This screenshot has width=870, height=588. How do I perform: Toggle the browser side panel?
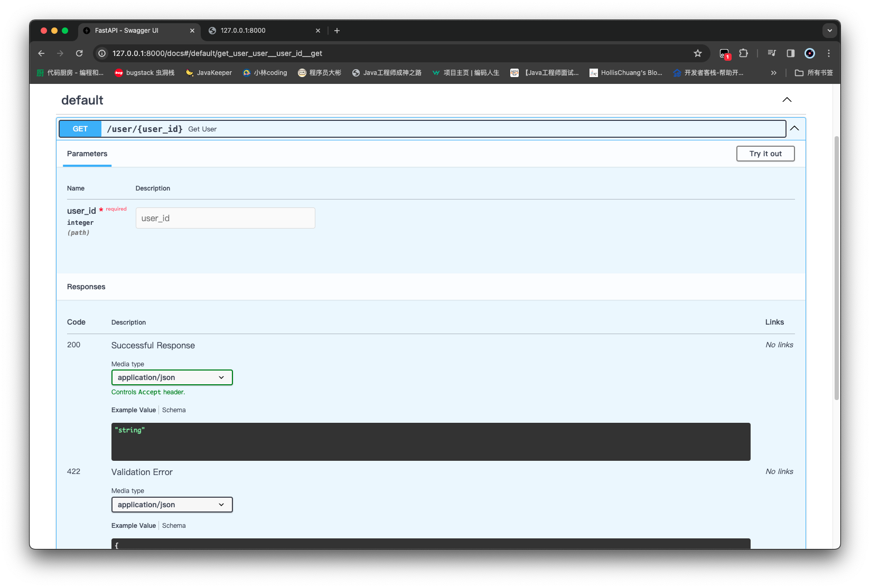tap(791, 53)
